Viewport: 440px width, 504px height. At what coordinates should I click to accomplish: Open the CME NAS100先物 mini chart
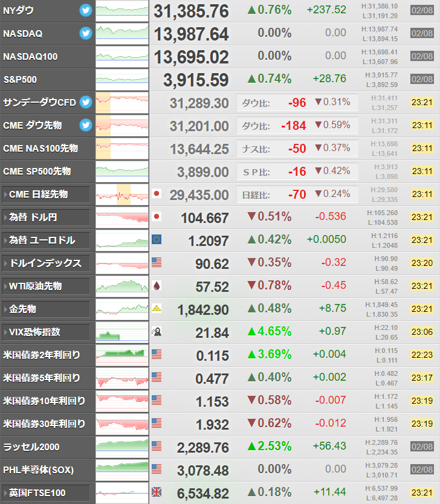point(122,149)
